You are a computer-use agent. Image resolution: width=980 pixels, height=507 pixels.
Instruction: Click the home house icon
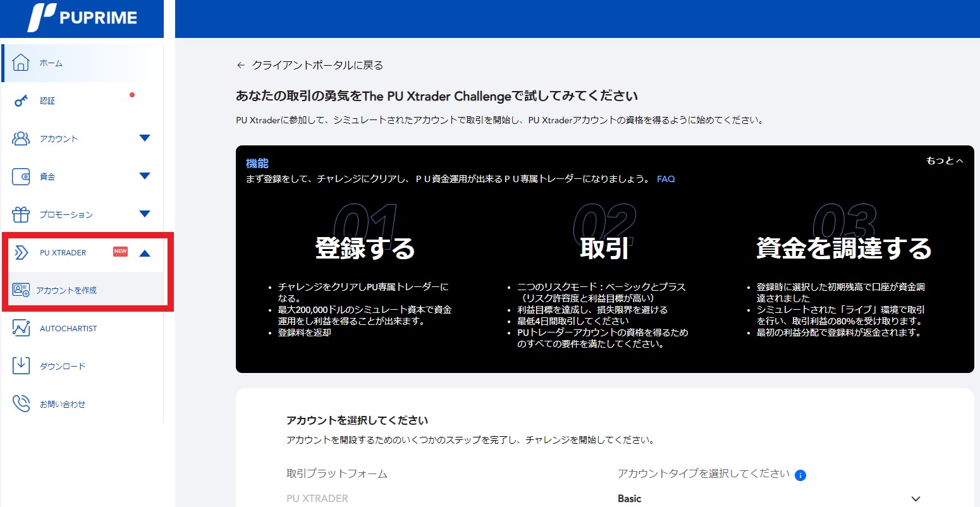21,63
